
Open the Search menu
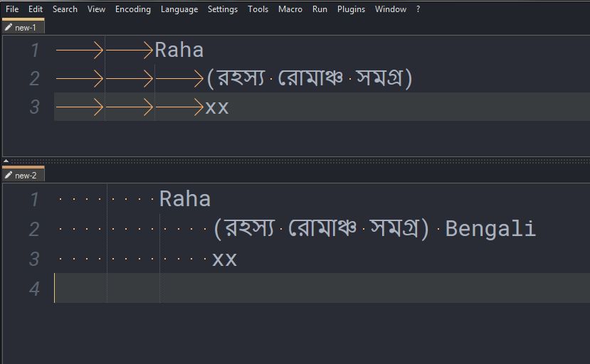tap(65, 9)
